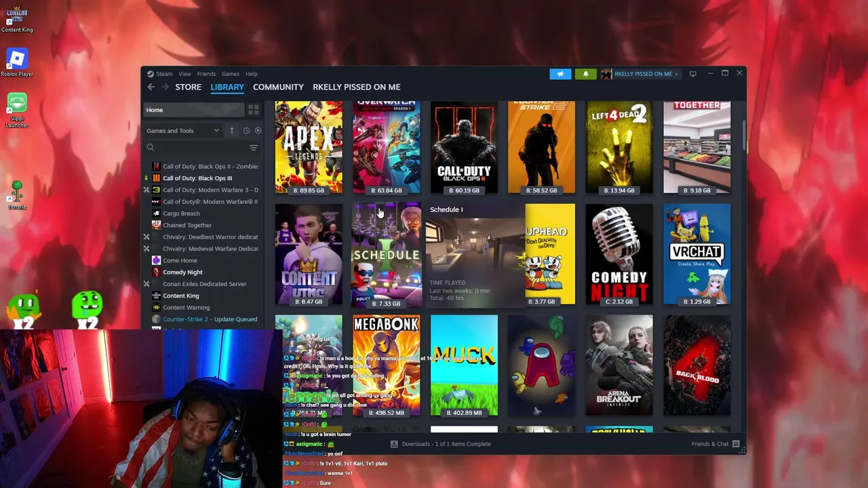Open the RKELLY PISSED ON ME profile tab
The height and width of the screenshot is (488, 868).
357,87
